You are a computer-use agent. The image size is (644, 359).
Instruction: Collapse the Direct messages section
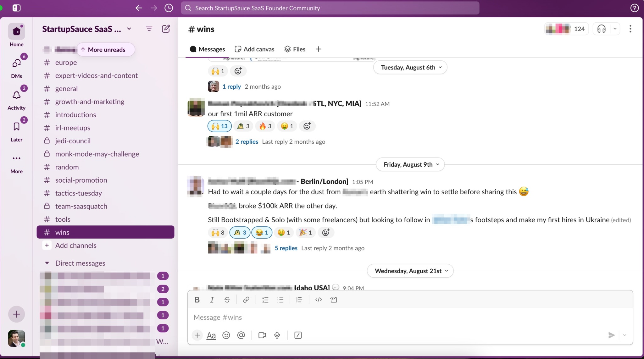pos(47,263)
